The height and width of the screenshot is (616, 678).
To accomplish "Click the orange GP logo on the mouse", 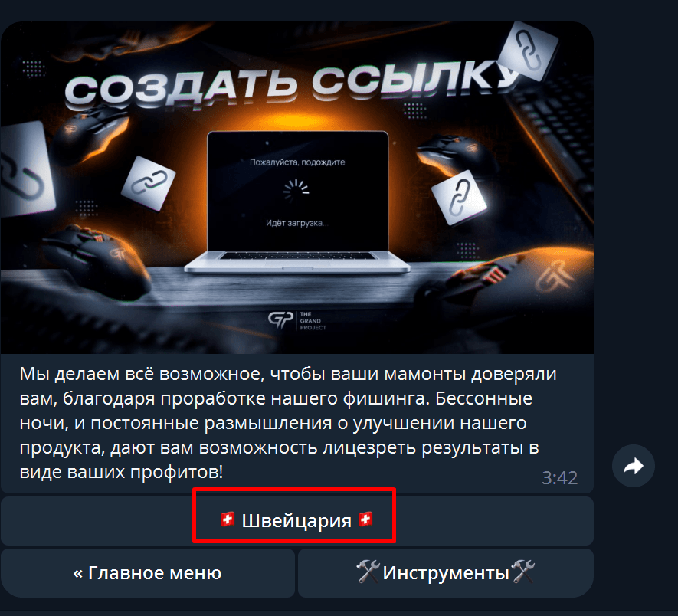I will [555, 276].
